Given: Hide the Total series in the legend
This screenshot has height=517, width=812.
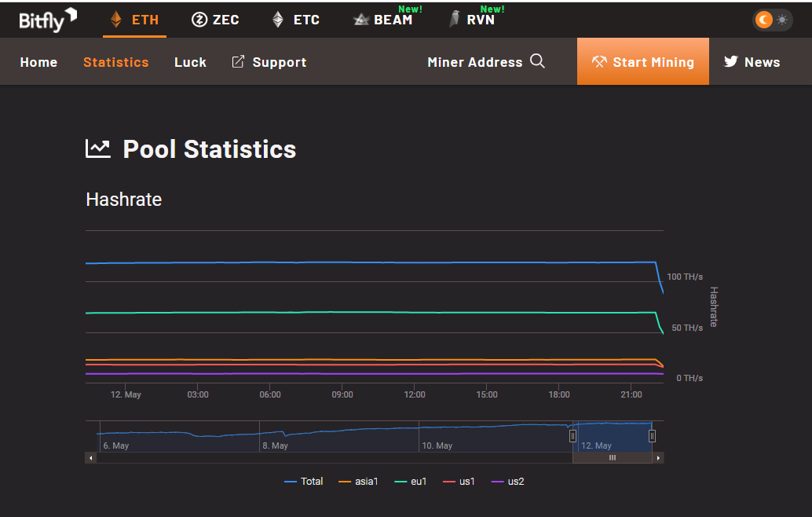Looking at the screenshot, I should click(303, 481).
